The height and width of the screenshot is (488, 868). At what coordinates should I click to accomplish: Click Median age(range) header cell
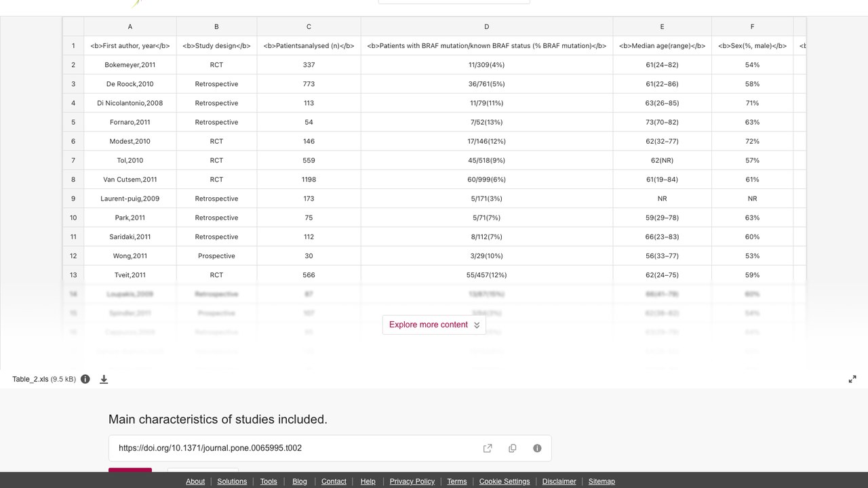click(663, 46)
